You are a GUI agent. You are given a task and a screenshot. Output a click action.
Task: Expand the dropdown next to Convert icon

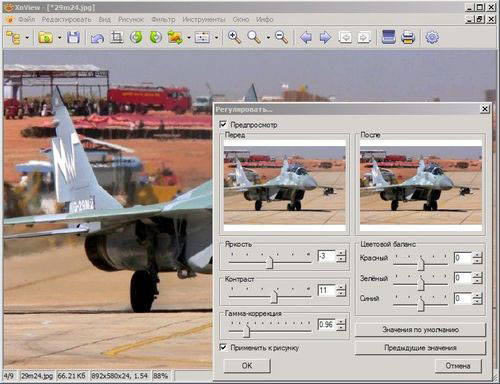[x=189, y=38]
